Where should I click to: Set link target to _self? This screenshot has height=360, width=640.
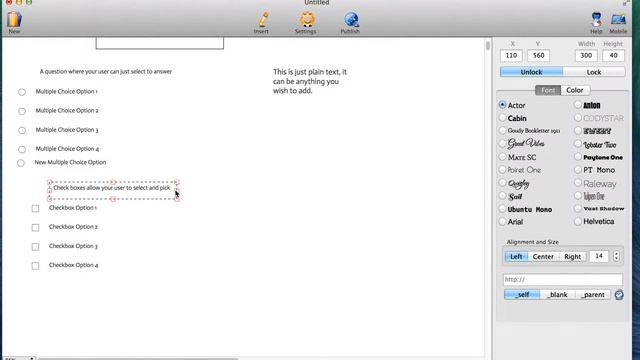point(522,295)
